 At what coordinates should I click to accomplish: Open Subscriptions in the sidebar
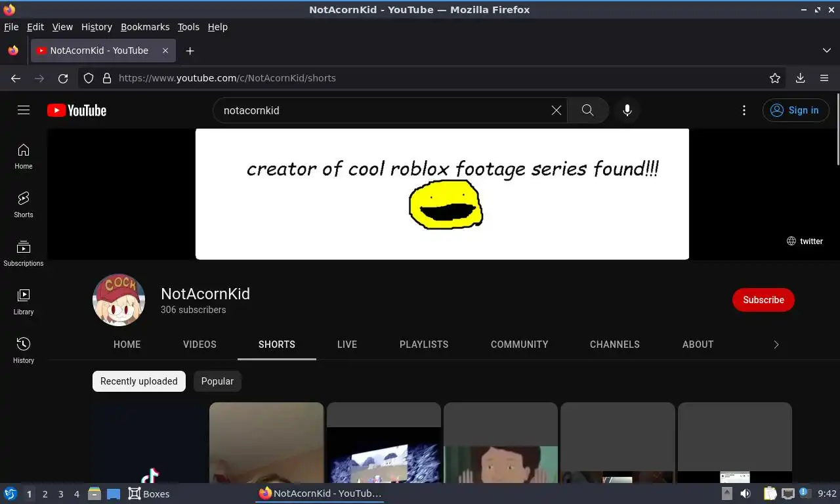tap(24, 254)
